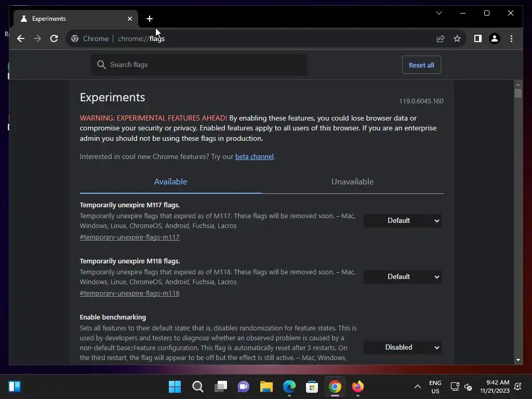Click the version number 119.0.6045.160
The image size is (532, 399).
click(x=421, y=101)
